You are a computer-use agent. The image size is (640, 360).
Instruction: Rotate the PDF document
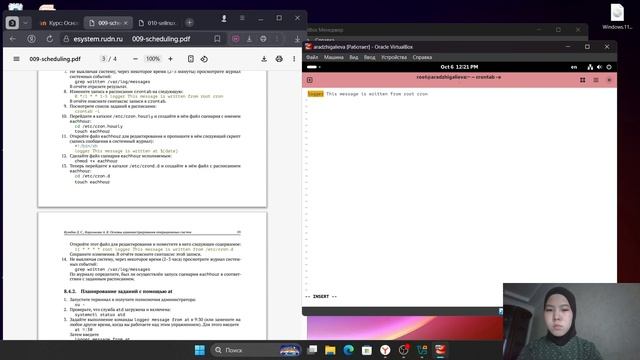pyautogui.click(x=204, y=59)
